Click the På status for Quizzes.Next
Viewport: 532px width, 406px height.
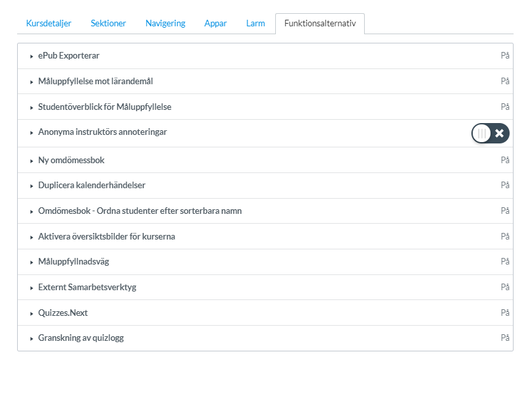[505, 313]
